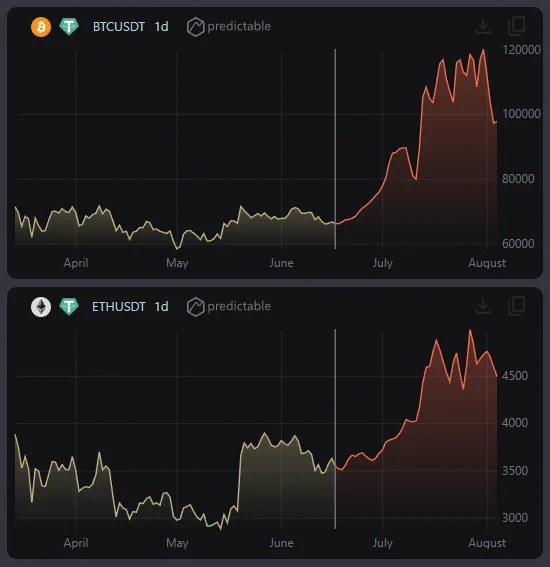This screenshot has height=567, width=550.
Task: Click the 4500 price label
Action: (x=515, y=376)
